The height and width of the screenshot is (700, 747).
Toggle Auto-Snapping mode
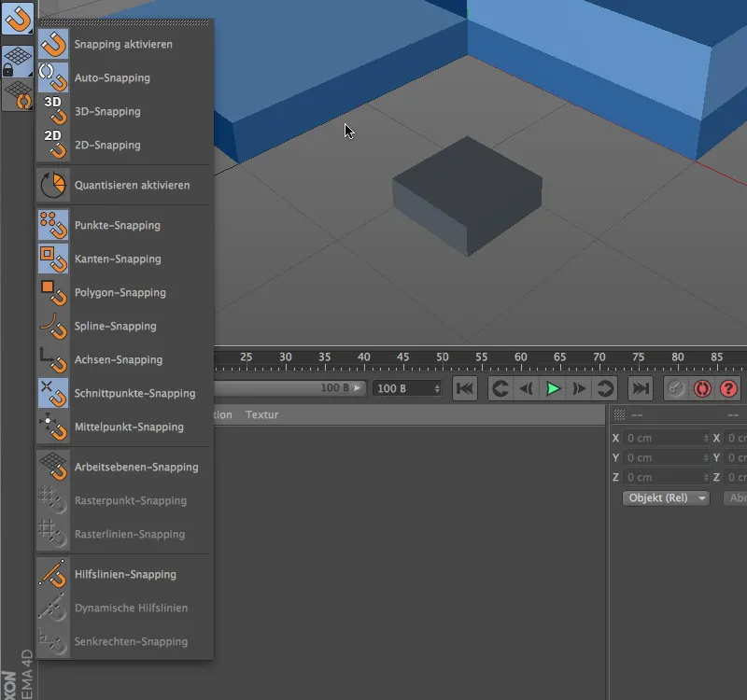(x=125, y=77)
